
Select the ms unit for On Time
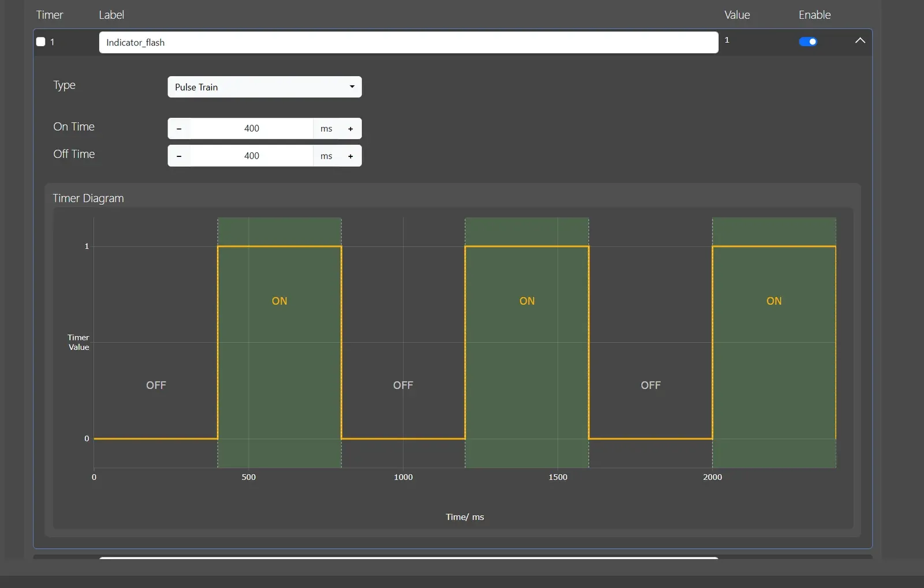click(x=326, y=129)
